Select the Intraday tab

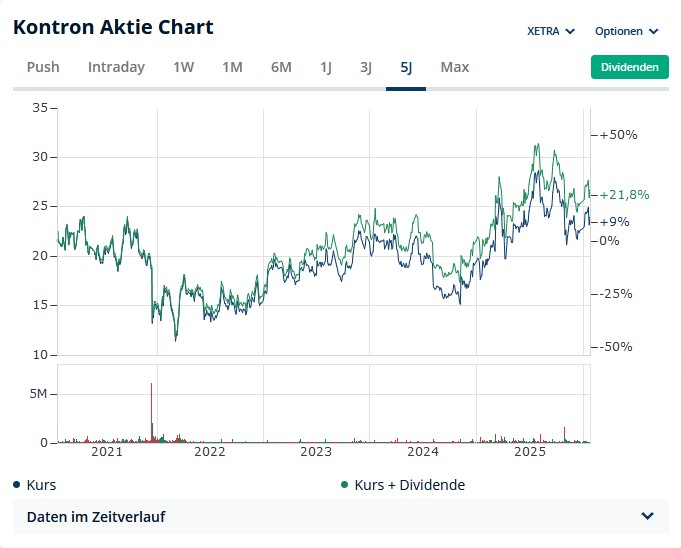(116, 67)
